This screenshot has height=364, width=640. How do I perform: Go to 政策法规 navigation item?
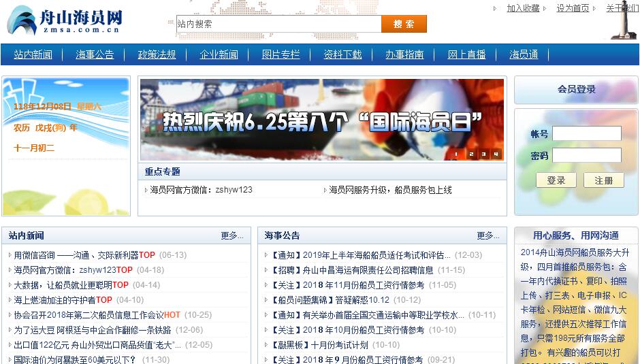(x=157, y=54)
